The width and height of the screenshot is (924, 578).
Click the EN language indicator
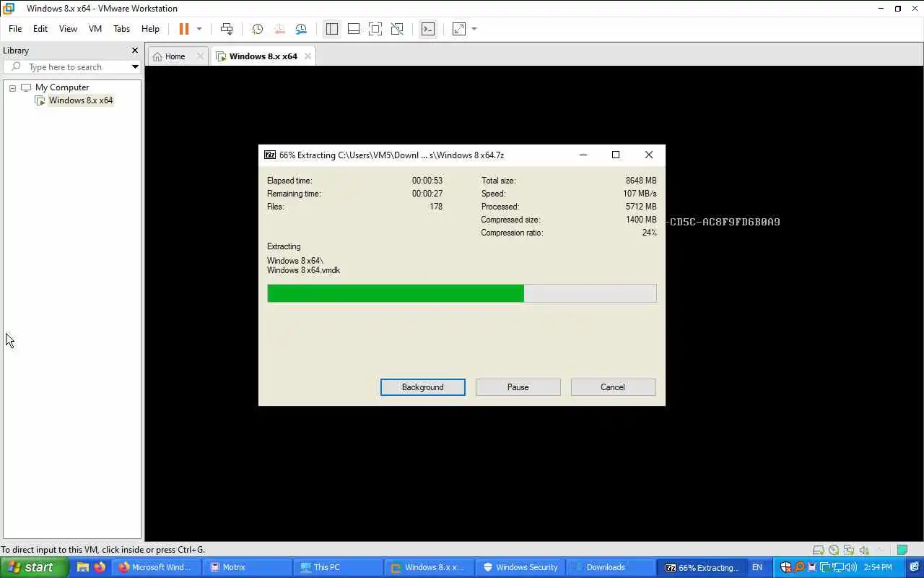click(x=757, y=567)
